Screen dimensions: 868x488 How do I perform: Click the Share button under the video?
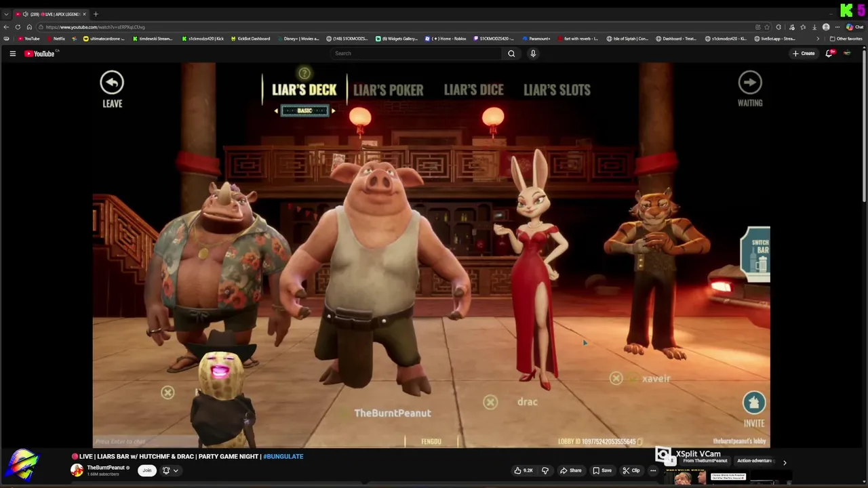click(570, 470)
